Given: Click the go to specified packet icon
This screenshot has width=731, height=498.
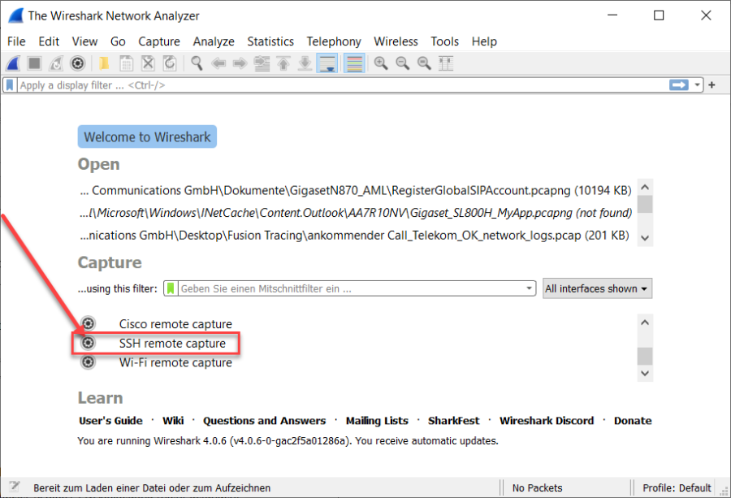Looking at the screenshot, I should point(262,63).
